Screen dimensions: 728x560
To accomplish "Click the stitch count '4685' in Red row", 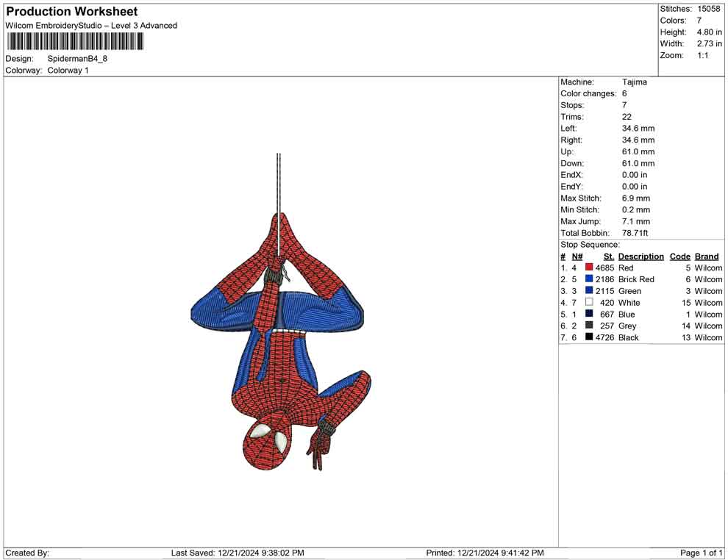I will [x=604, y=268].
